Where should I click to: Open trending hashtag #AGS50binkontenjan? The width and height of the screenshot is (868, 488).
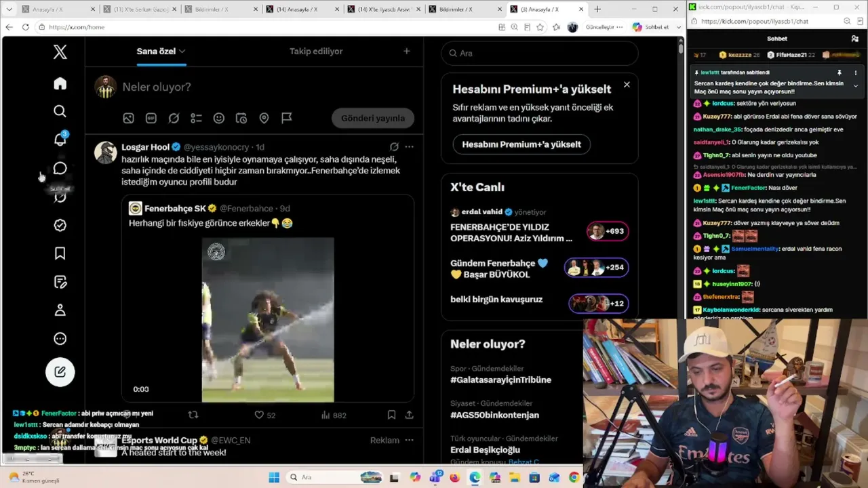click(495, 415)
